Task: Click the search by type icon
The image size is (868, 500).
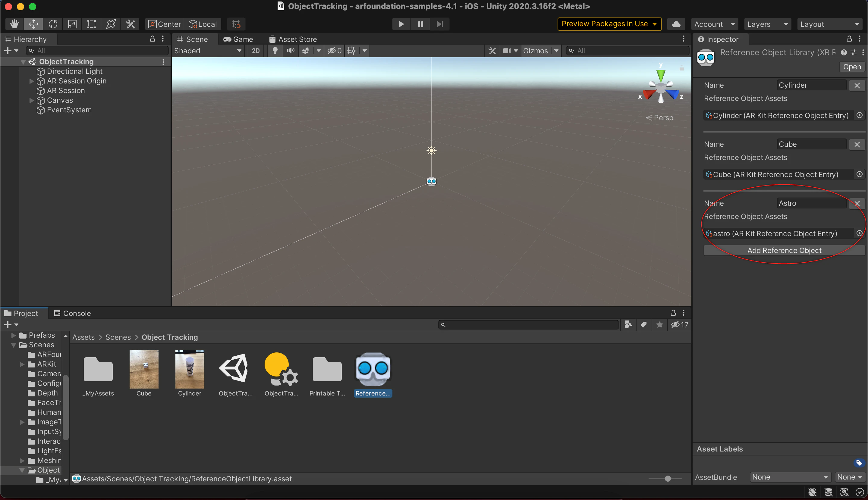Action: [x=628, y=324]
